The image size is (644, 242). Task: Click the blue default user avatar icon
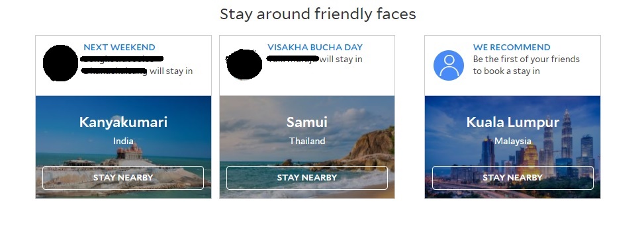pos(449,65)
